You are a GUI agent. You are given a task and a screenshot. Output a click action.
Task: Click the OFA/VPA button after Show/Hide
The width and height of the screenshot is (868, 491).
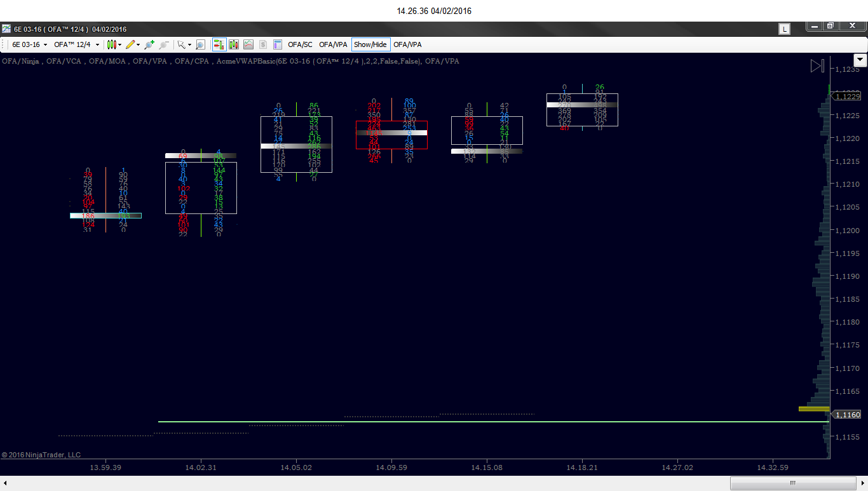click(407, 44)
